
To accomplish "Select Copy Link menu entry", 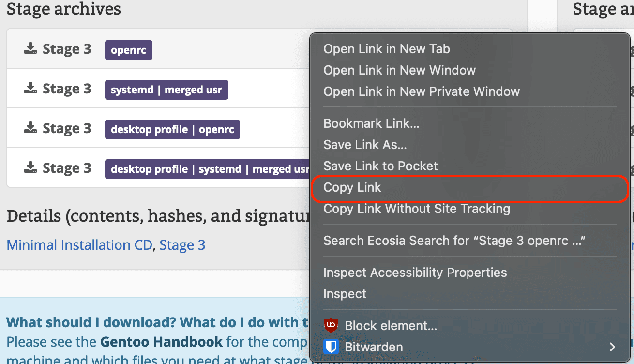I will click(352, 187).
